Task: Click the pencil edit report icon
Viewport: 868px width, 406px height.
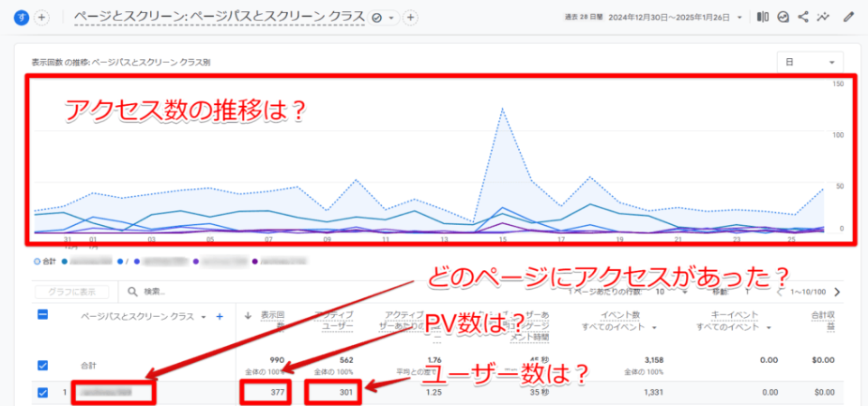Action: pyautogui.click(x=849, y=17)
